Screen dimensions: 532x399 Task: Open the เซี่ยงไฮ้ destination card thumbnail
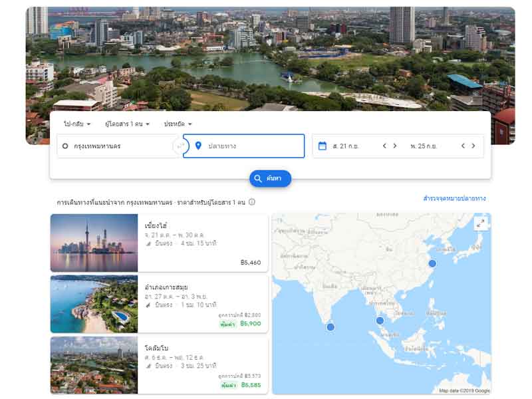click(x=94, y=243)
